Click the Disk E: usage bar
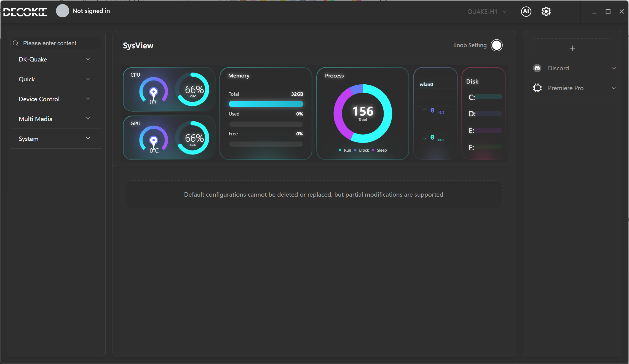This screenshot has width=629, height=364. tap(488, 130)
